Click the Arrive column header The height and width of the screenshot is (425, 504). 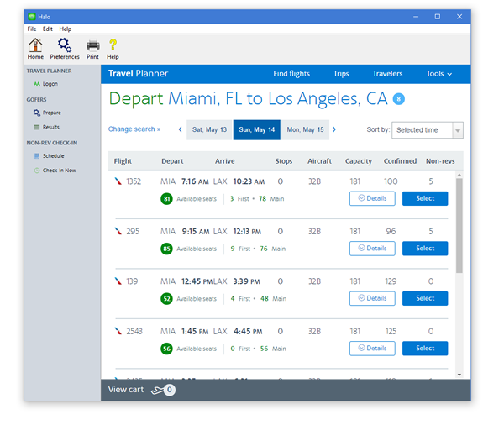click(x=224, y=161)
